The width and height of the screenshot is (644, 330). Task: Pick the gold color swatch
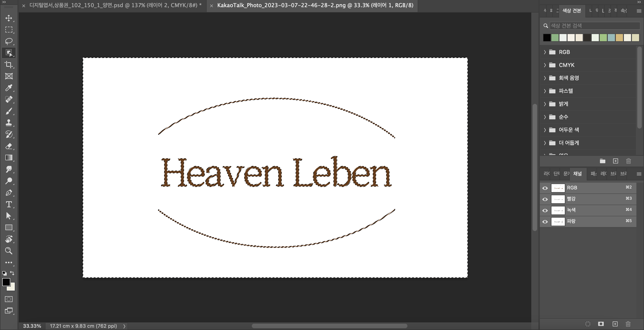click(x=619, y=38)
